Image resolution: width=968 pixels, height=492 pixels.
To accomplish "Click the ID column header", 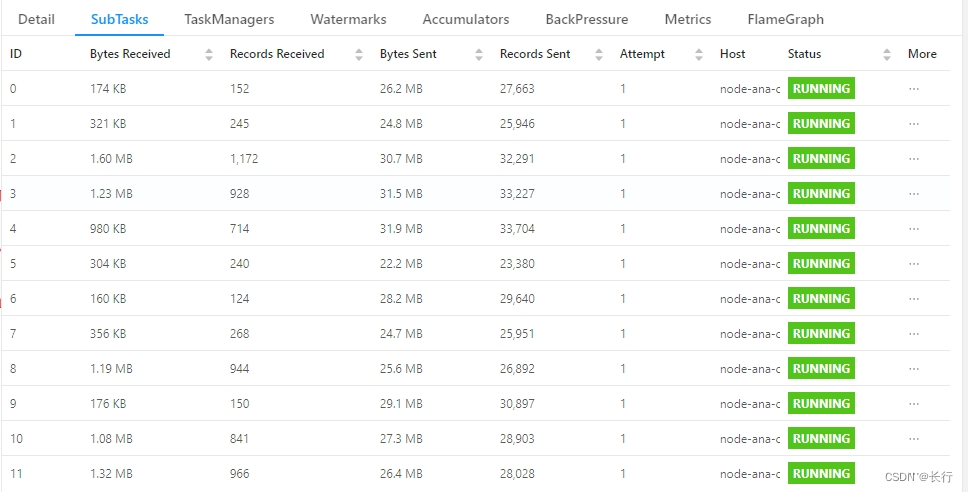I will tap(16, 54).
